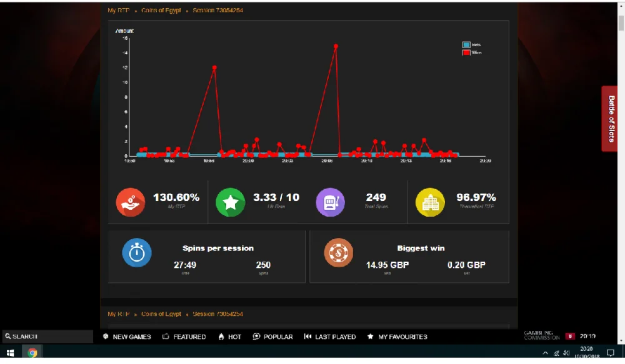
Task: Click the My RTP hand-coin icon
Action: point(131,202)
